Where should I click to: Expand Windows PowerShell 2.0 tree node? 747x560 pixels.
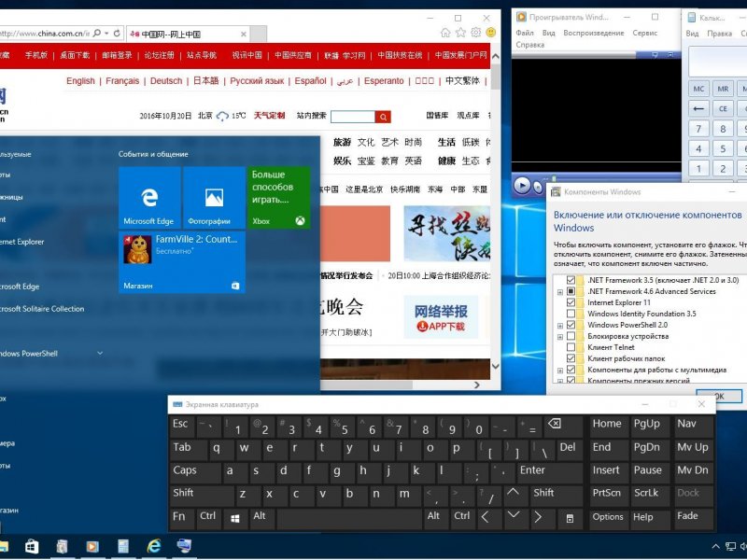pyautogui.click(x=560, y=326)
